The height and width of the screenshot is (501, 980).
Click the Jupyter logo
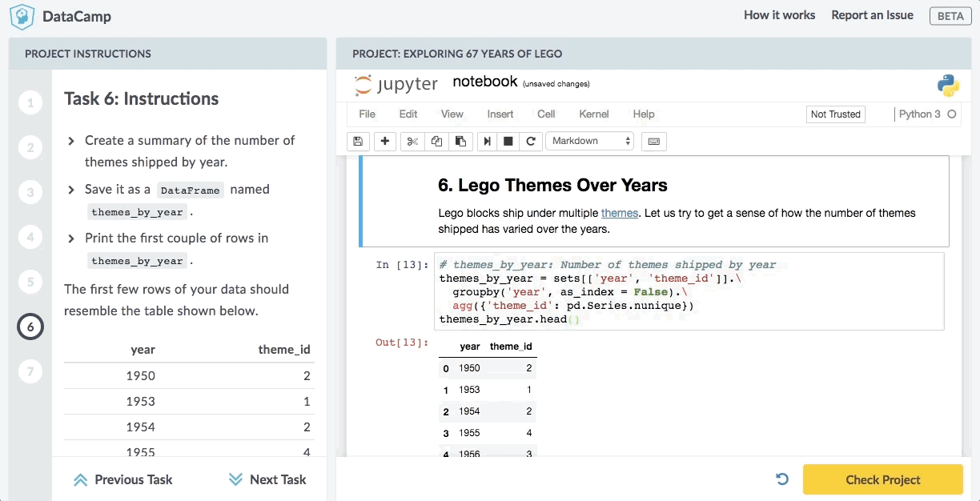396,83
